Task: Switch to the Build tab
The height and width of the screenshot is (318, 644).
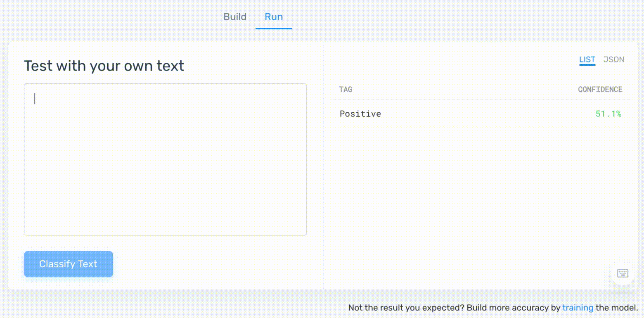Action: (x=235, y=17)
